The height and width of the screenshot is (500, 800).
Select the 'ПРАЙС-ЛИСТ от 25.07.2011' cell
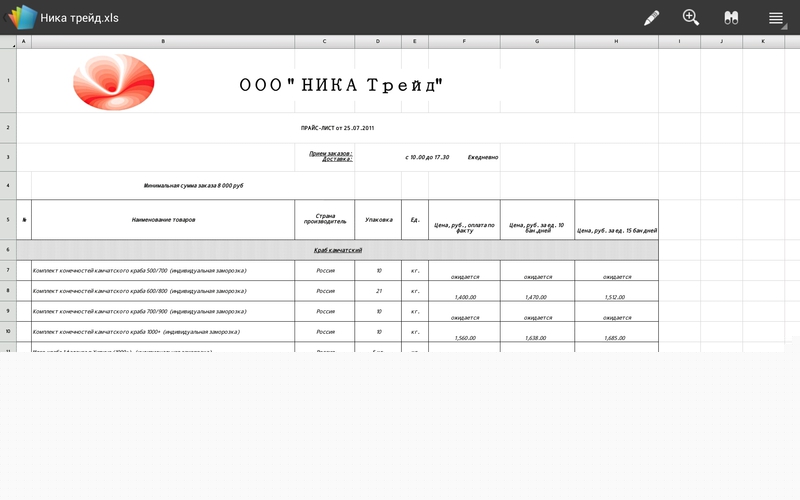[x=337, y=128]
